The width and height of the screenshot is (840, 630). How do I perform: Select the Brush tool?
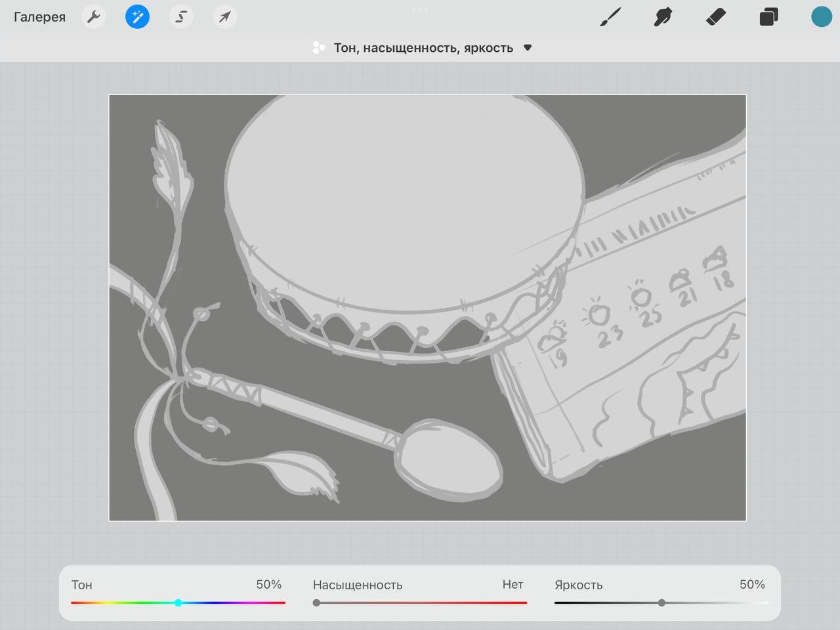pyautogui.click(x=610, y=17)
